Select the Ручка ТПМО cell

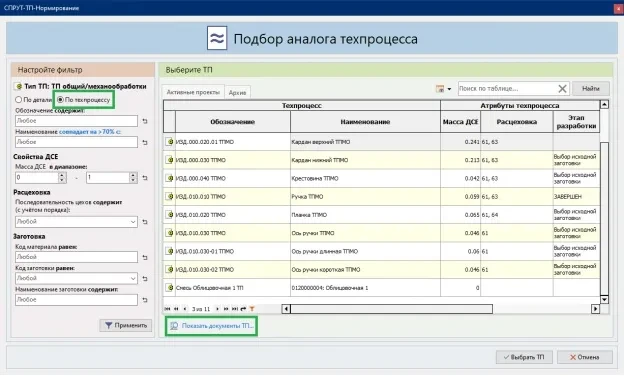pyautogui.click(x=365, y=197)
